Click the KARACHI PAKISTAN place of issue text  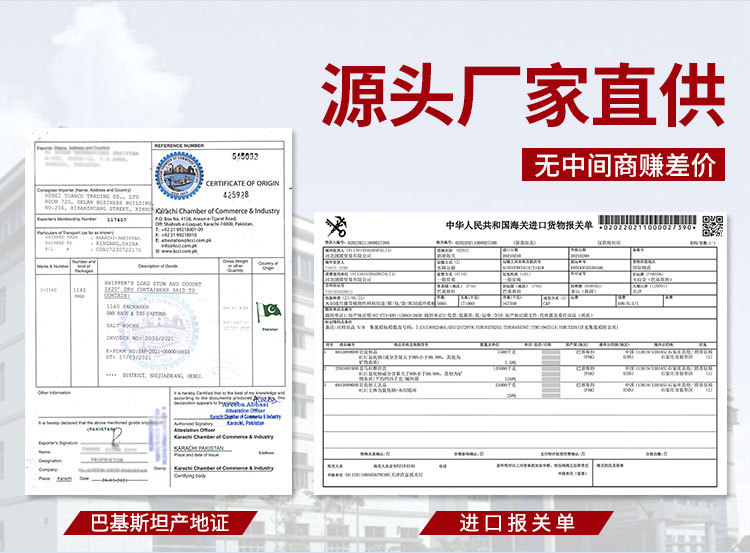[x=199, y=448]
